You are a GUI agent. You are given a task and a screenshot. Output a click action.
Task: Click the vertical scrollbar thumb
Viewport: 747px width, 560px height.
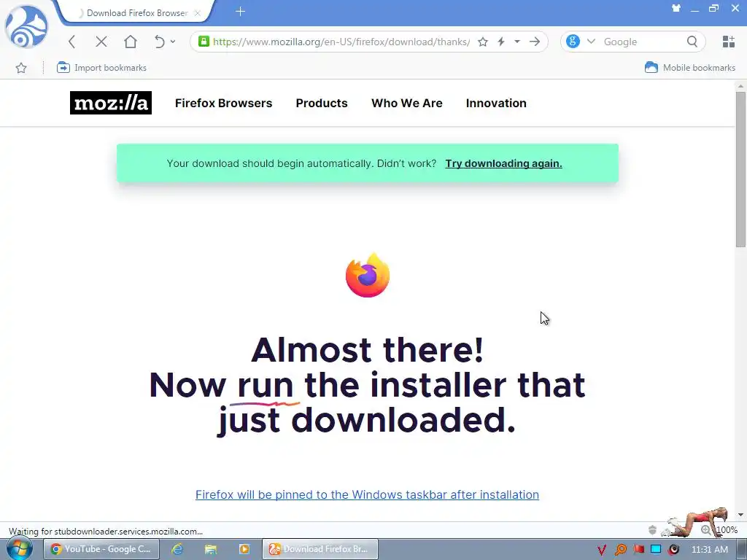click(740, 169)
